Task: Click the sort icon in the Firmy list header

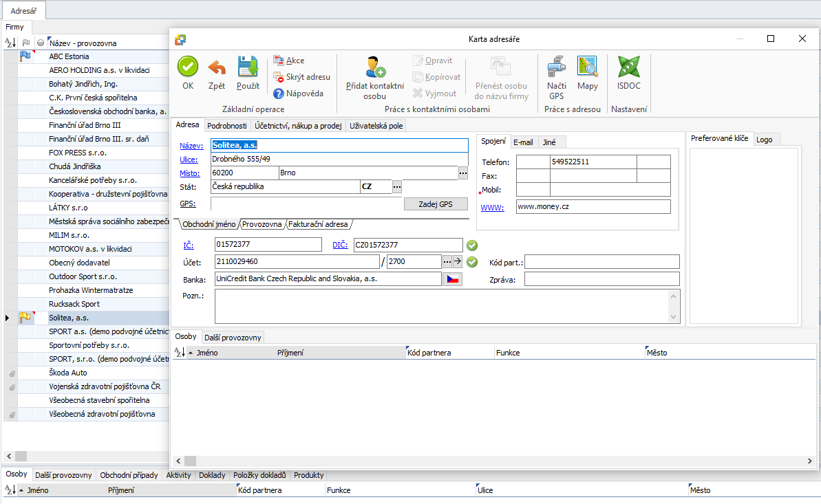Action: [10, 43]
